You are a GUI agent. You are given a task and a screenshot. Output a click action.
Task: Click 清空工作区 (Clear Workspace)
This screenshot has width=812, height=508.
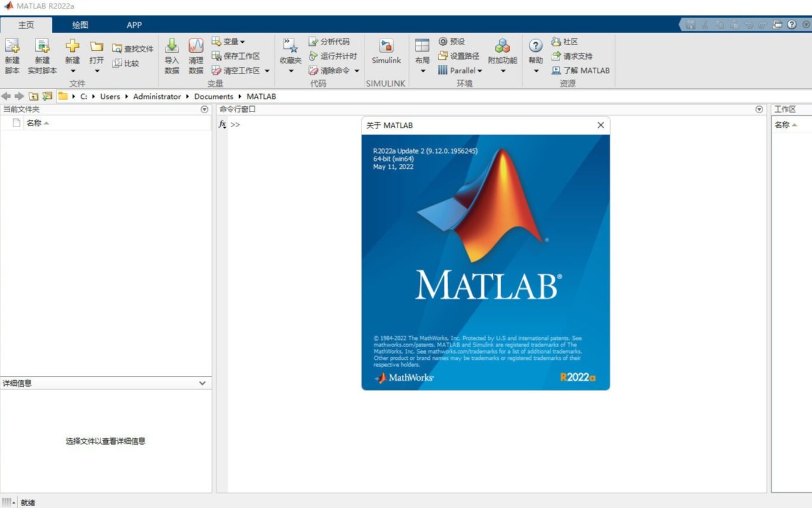(236, 71)
